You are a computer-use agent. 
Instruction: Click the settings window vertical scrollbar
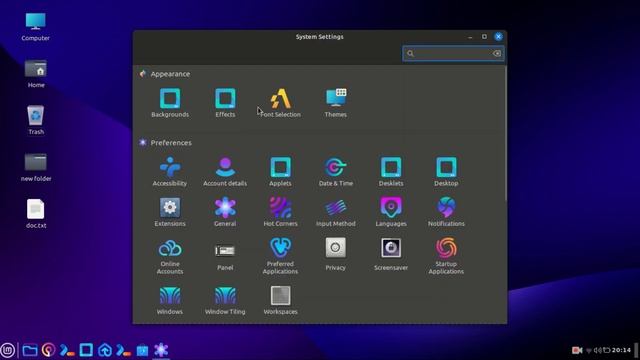[x=505, y=133]
